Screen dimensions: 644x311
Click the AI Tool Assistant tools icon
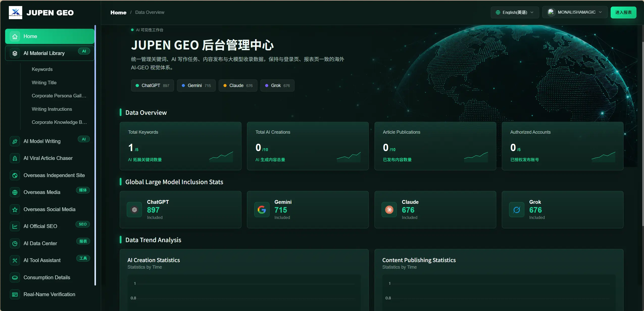coord(15,261)
